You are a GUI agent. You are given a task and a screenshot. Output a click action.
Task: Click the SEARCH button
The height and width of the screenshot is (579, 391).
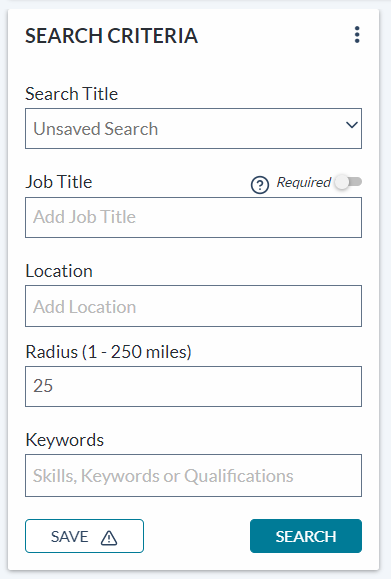tap(306, 536)
